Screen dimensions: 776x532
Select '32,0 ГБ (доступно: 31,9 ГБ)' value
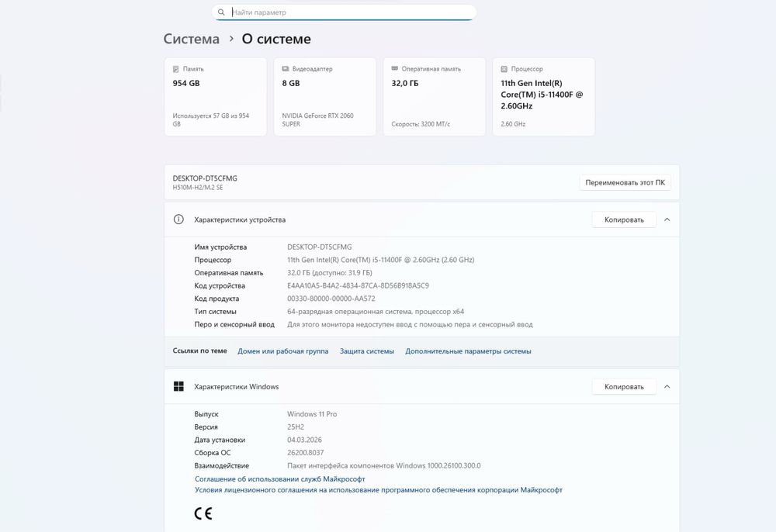(330, 273)
